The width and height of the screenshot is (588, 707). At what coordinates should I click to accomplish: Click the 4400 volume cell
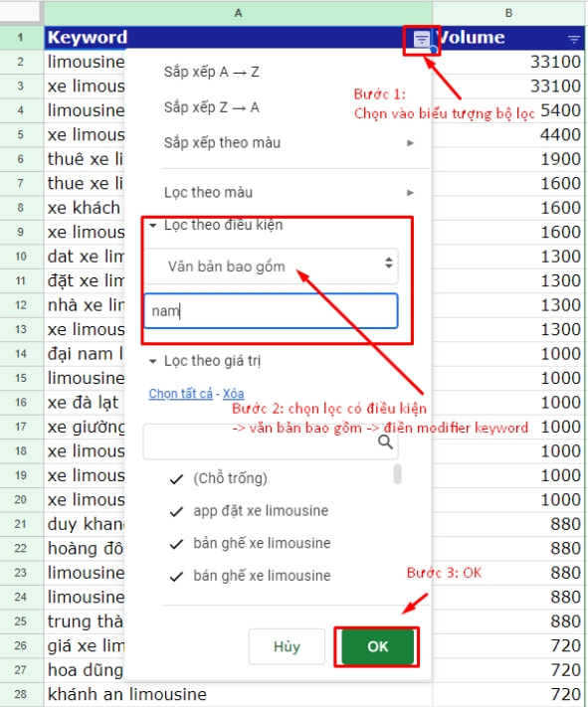click(x=508, y=135)
